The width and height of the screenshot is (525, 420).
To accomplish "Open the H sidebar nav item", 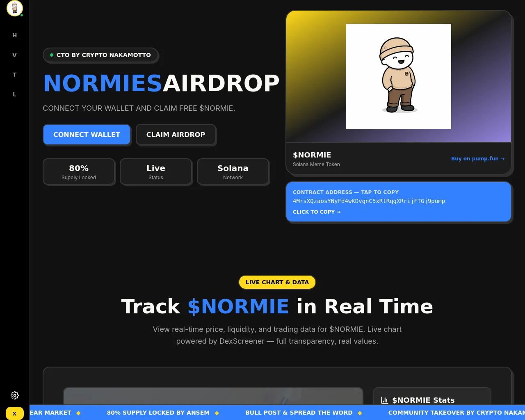I will pyautogui.click(x=14, y=35).
